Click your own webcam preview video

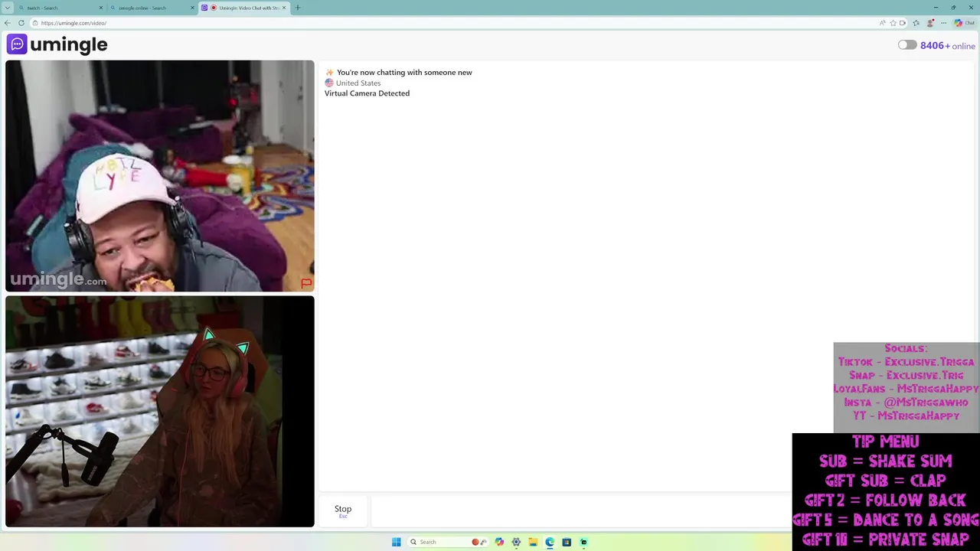pyautogui.click(x=160, y=412)
